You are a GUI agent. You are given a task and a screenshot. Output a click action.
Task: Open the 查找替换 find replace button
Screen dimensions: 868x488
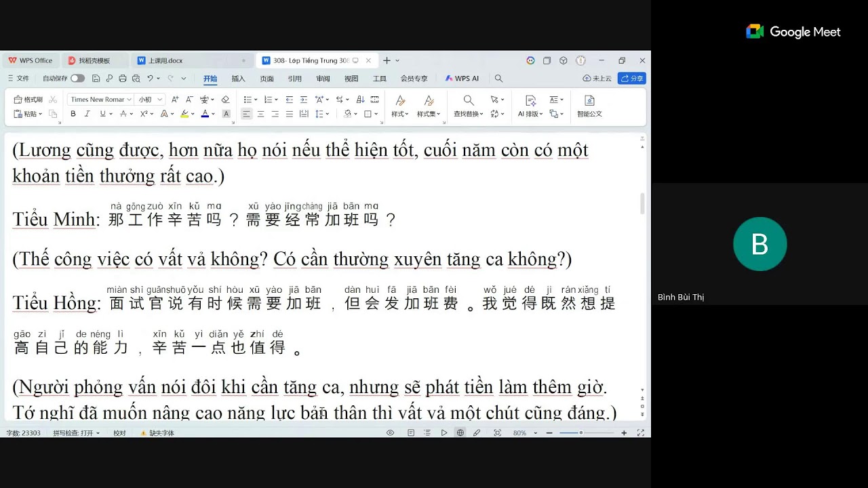469,106
